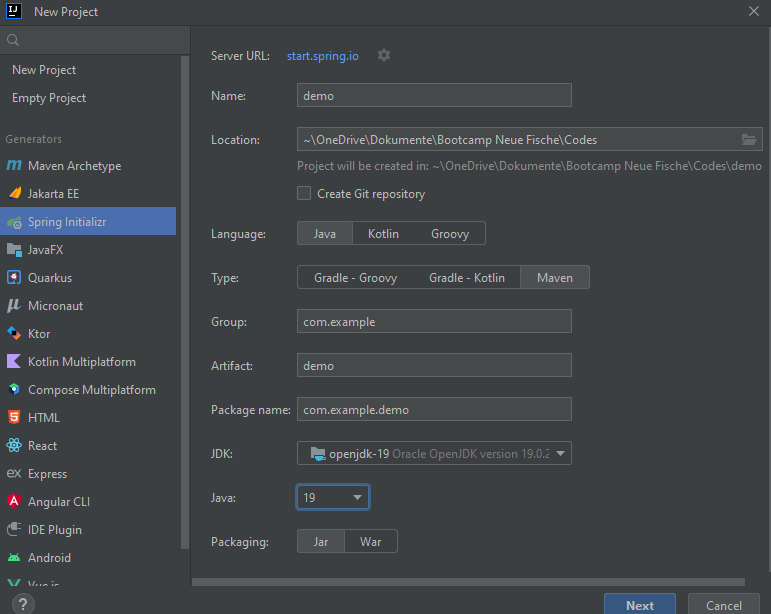The width and height of the screenshot is (771, 614).
Task: Click the Angular CLI red icon
Action: click(x=14, y=501)
